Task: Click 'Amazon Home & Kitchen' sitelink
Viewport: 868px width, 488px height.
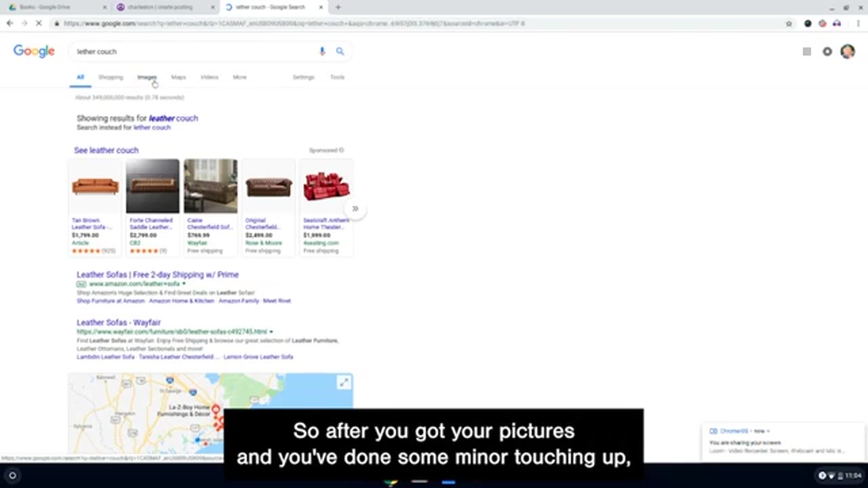Action: coord(182,301)
